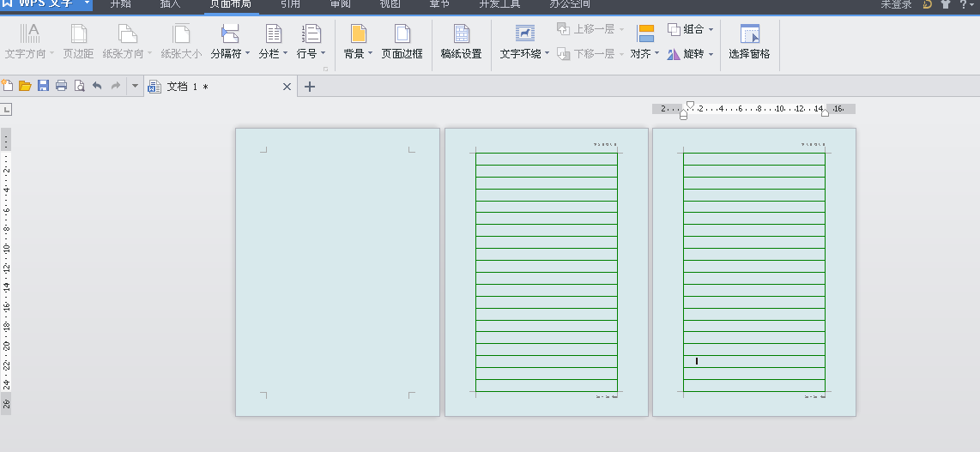Click the 页面边框 page border icon

(x=402, y=33)
